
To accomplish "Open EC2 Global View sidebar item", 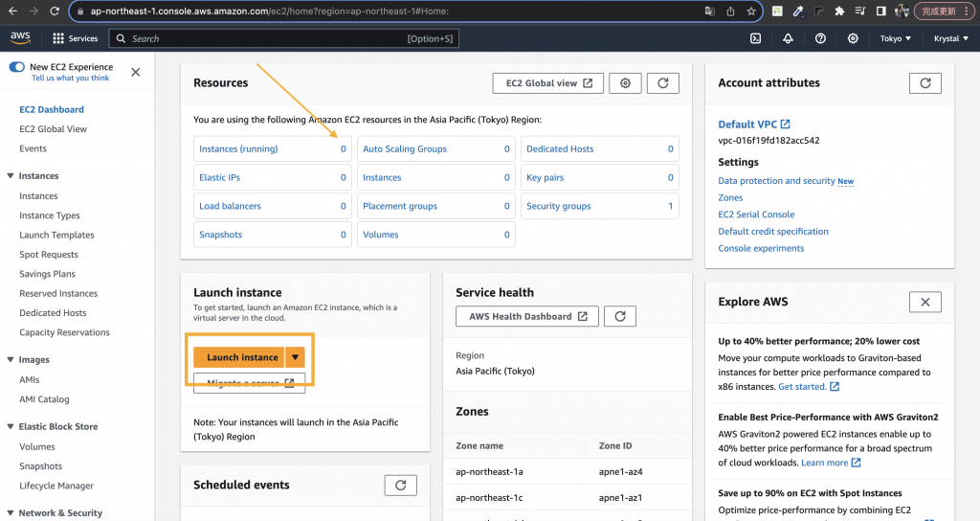I will [x=54, y=129].
